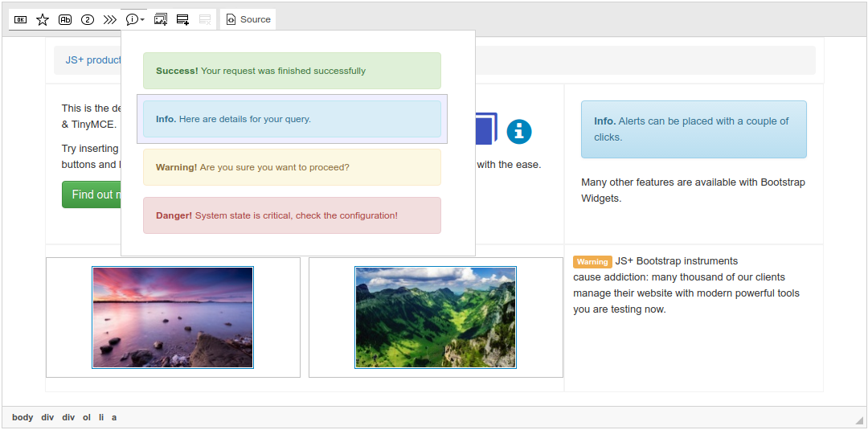Click the body element in path bar

coord(23,417)
